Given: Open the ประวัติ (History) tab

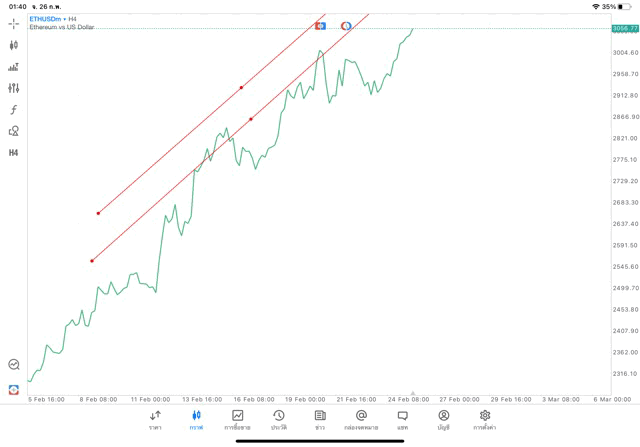Looking at the screenshot, I should tap(278, 419).
